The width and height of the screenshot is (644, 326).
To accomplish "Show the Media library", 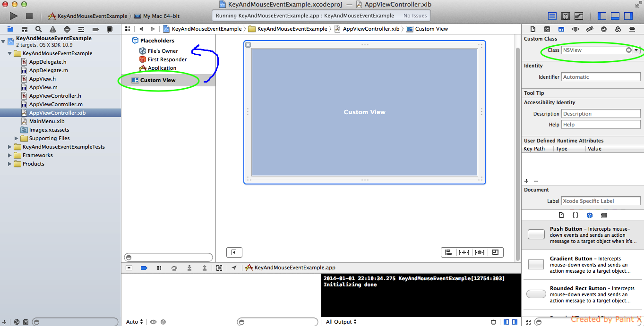I will coord(604,215).
